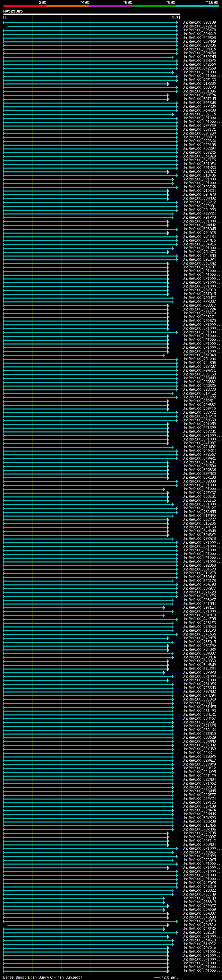The image size is (222, 980).
Task: Select hit UniRef100_C5YIC1
Action: 199,129
